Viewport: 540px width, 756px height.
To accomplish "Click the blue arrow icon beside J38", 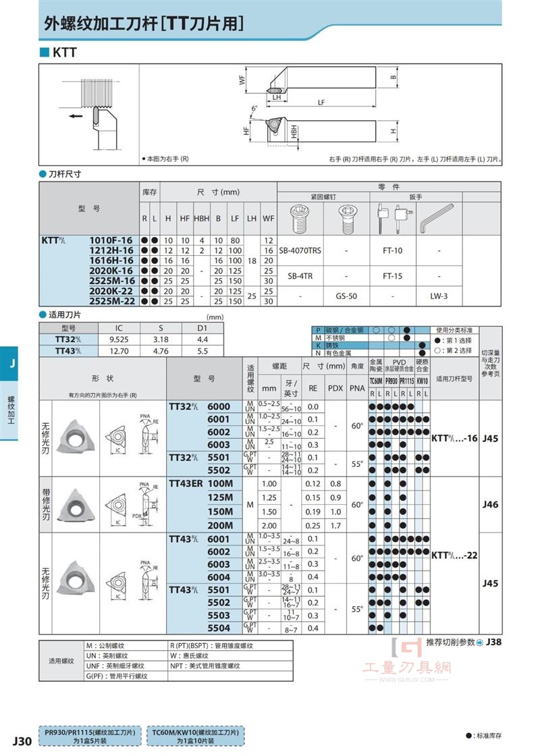I will point(480,643).
